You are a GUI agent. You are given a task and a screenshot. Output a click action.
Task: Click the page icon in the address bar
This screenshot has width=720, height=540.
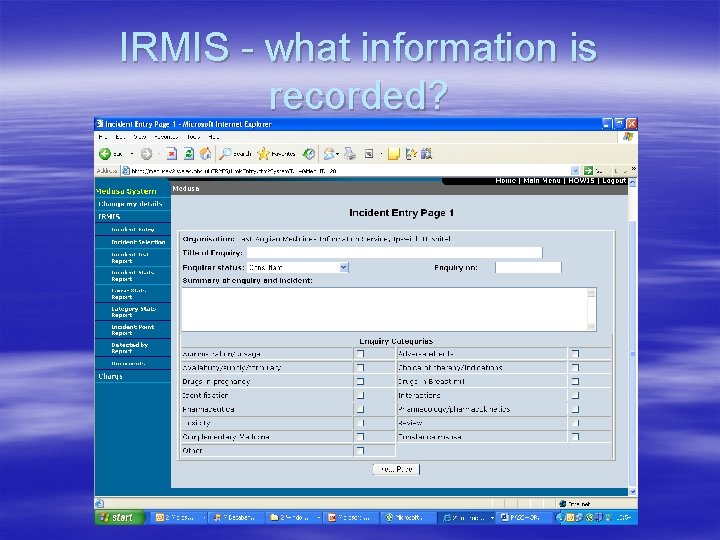click(126, 171)
